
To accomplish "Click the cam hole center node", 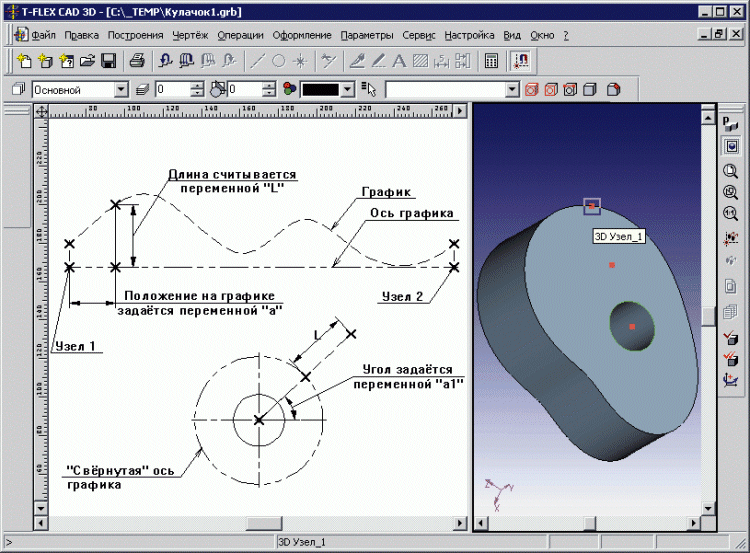I will tap(632, 327).
